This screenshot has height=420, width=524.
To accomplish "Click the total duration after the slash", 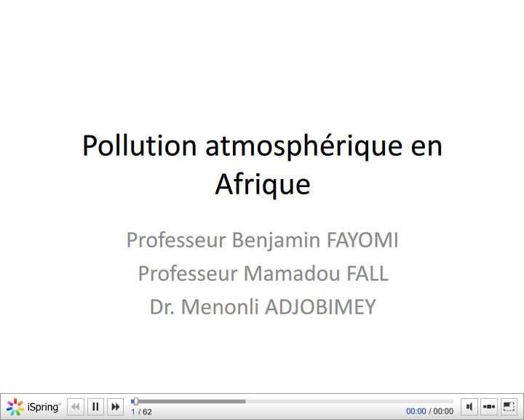I will (x=443, y=411).
